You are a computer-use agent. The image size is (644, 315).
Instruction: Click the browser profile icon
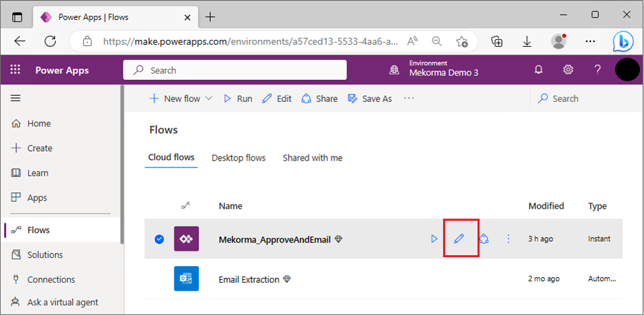[558, 41]
